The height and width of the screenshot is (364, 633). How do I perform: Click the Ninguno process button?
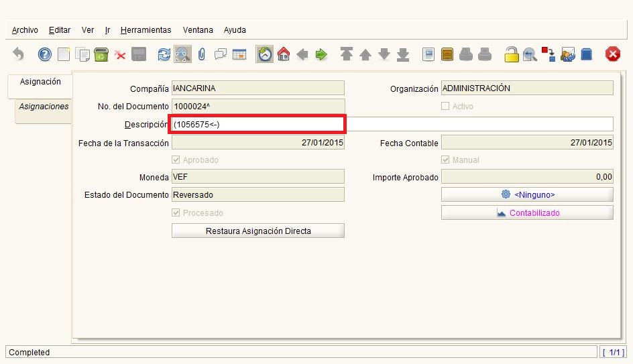[527, 194]
